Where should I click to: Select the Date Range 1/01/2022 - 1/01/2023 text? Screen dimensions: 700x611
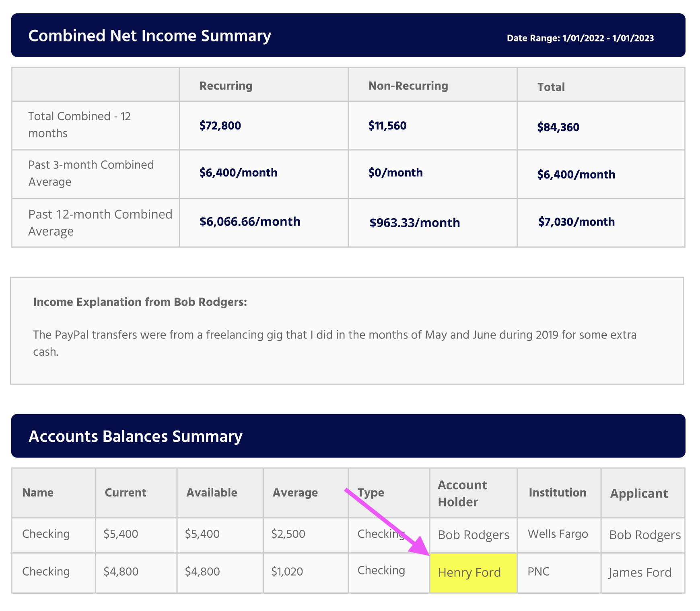(x=580, y=38)
